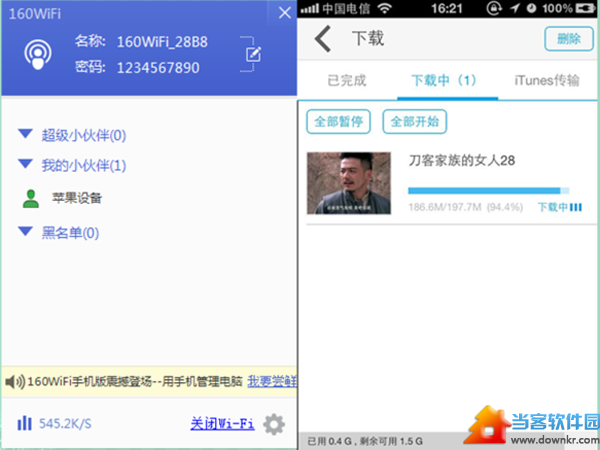
Task: Click the edit WiFi name and password icon
Action: (252, 54)
